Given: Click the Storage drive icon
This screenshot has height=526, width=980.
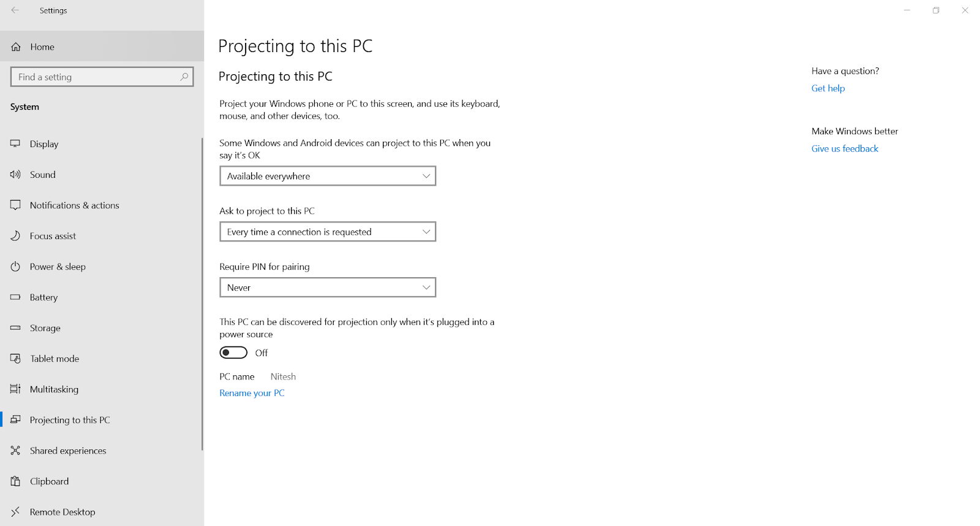Looking at the screenshot, I should [15, 328].
